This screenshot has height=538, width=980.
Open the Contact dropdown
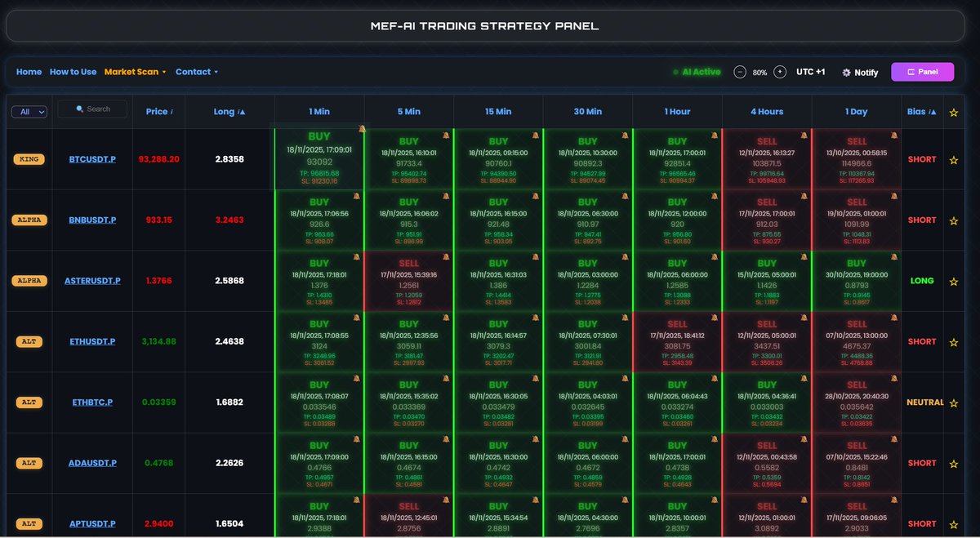pyautogui.click(x=197, y=72)
